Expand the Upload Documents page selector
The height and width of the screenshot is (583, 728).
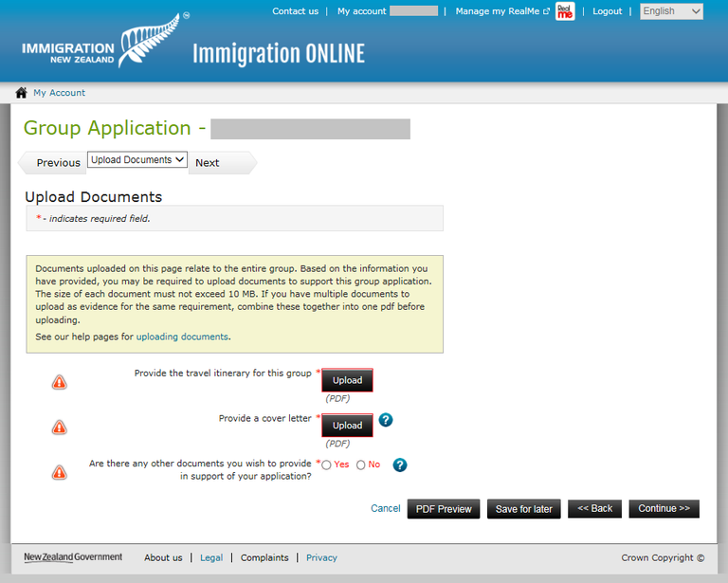(137, 160)
